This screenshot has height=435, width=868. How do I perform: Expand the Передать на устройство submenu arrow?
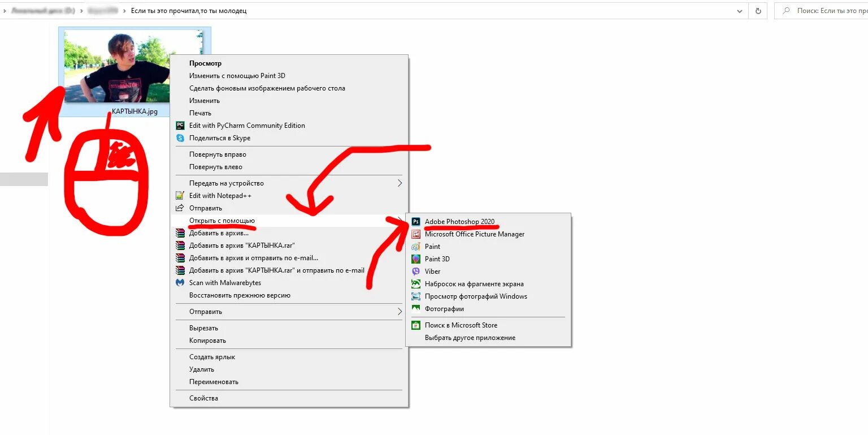400,183
